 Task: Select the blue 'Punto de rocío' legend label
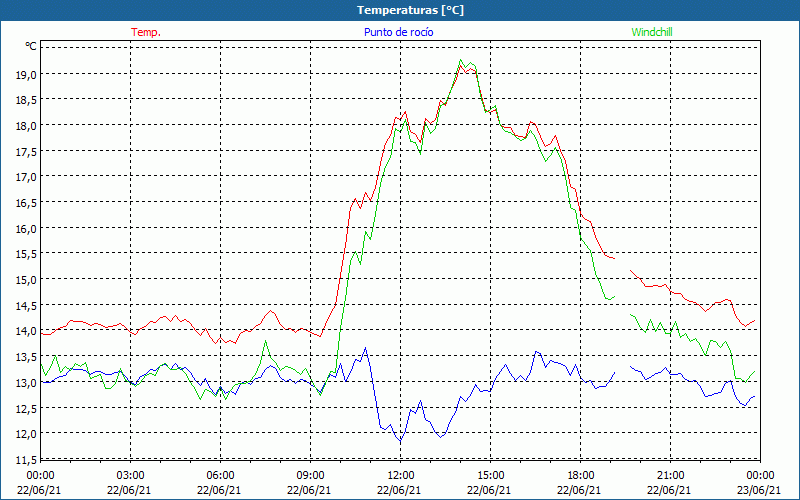[x=399, y=32]
